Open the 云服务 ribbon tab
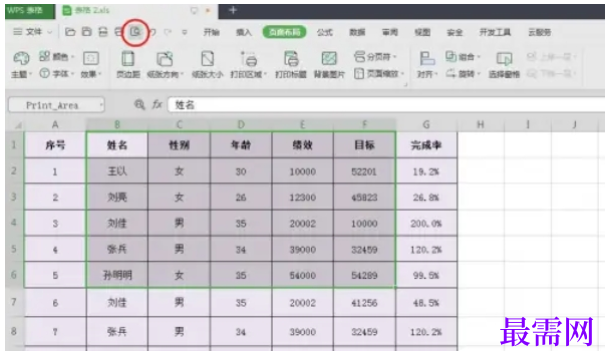The width and height of the screenshot is (612, 363). click(x=540, y=32)
